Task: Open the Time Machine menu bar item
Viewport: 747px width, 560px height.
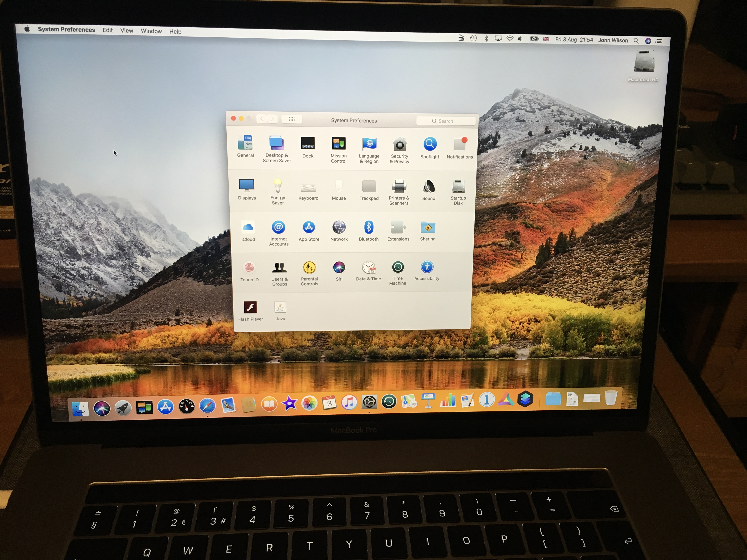Action: point(474,38)
